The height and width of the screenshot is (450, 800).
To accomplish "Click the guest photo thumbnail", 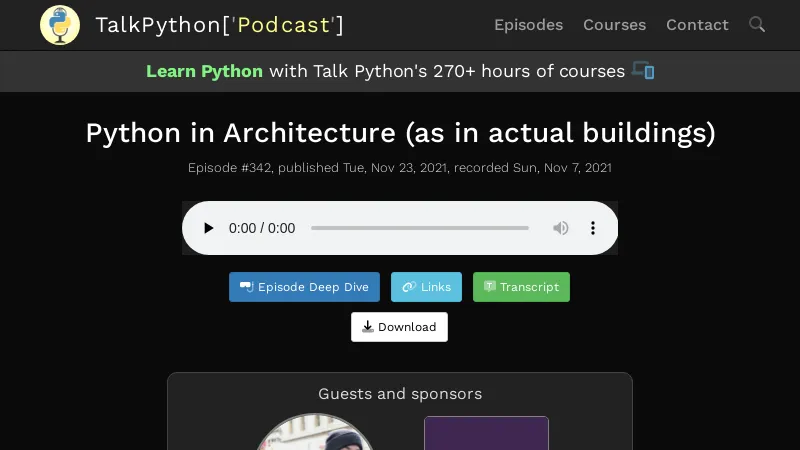I will (x=315, y=434).
